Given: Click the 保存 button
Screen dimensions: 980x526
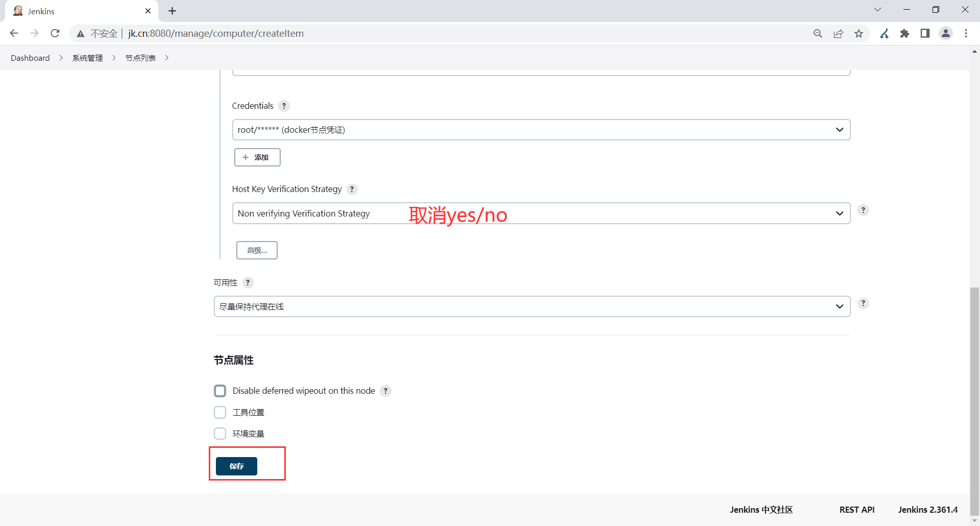Looking at the screenshot, I should pos(236,466).
